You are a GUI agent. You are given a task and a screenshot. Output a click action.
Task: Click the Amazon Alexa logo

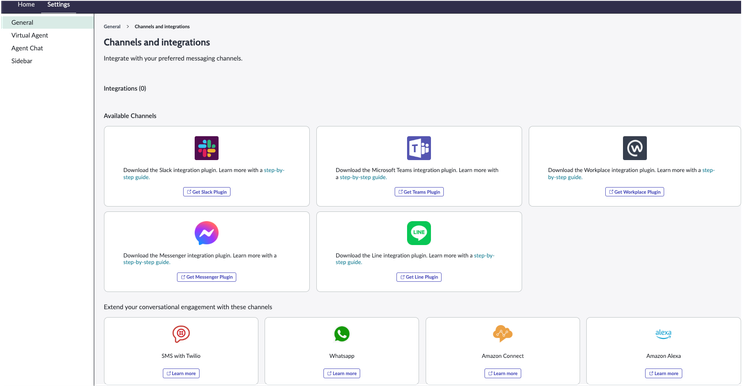663,334
